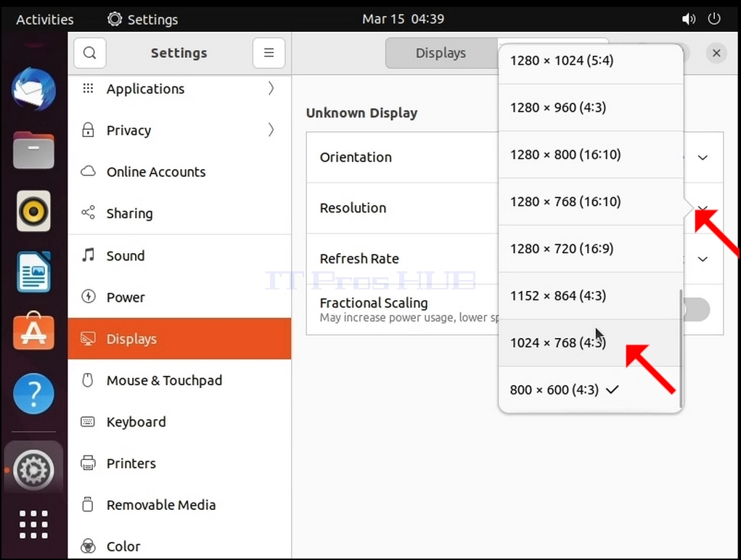741x560 pixels.
Task: Open the volume indicator in top bar
Action: tap(688, 19)
